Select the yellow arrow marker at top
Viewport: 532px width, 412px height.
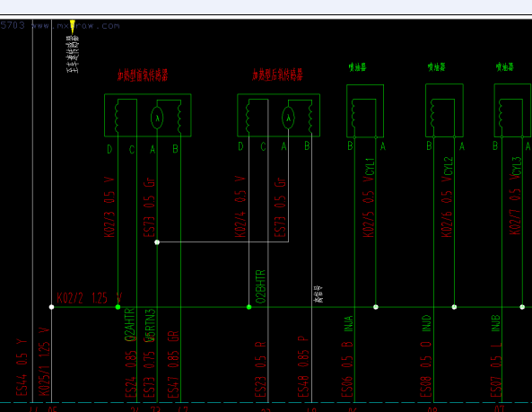(x=73, y=27)
